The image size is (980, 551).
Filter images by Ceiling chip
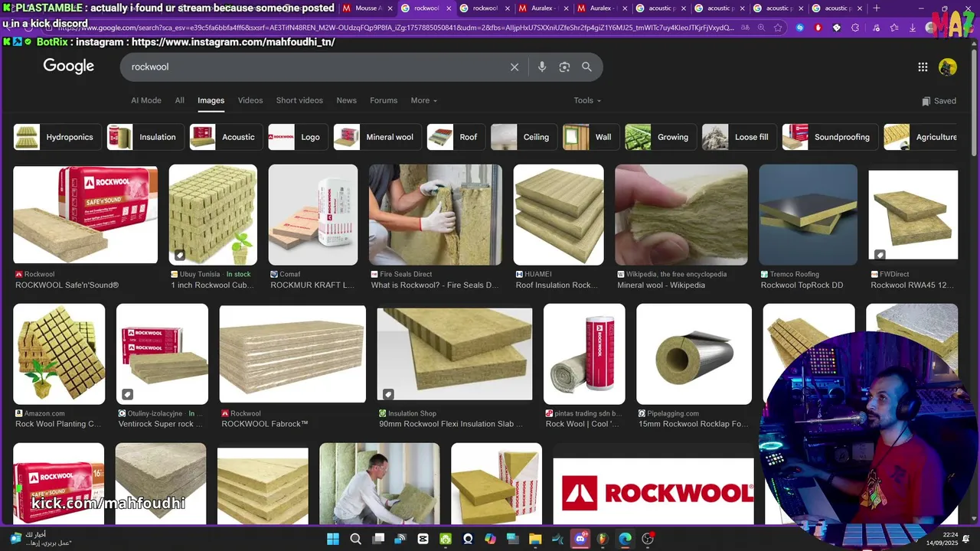point(524,137)
